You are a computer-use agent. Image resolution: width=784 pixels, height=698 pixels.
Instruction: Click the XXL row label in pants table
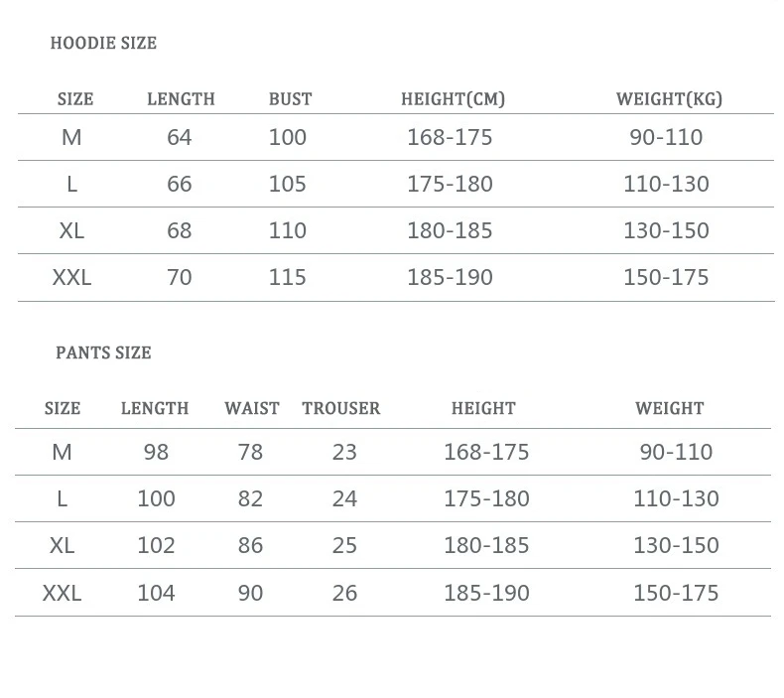click(x=62, y=593)
